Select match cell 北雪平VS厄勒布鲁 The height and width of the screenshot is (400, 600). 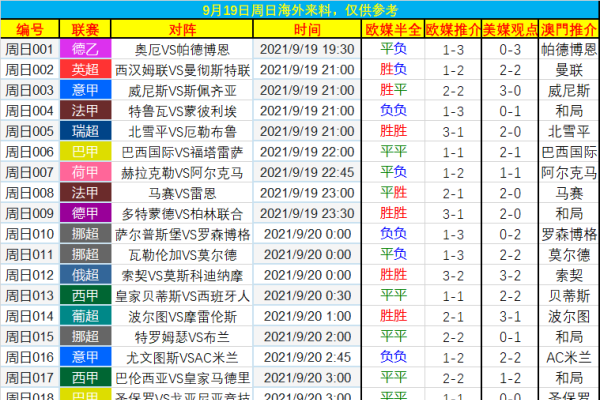[x=182, y=131]
